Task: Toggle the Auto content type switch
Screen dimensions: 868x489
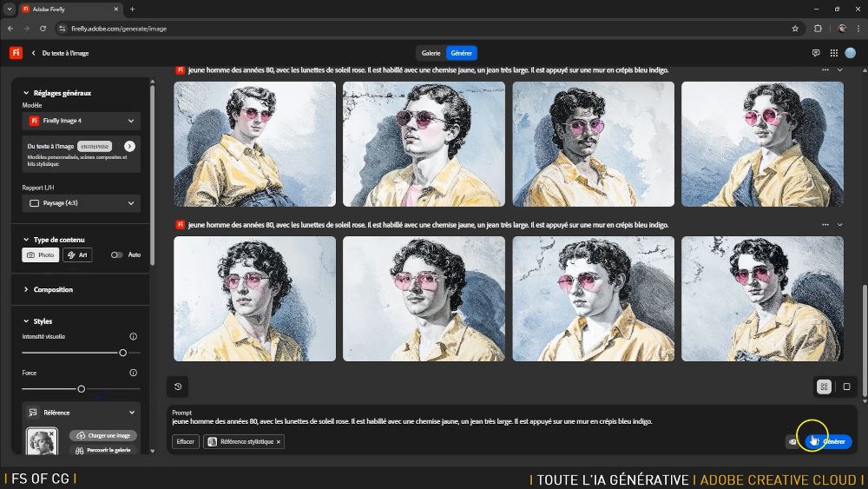Action: (x=116, y=255)
